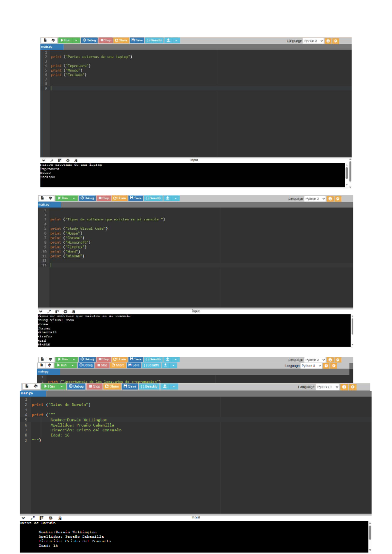
Task: Click the scrollbar of the Datos de Darwin console
Action: pyautogui.click(x=370, y=532)
